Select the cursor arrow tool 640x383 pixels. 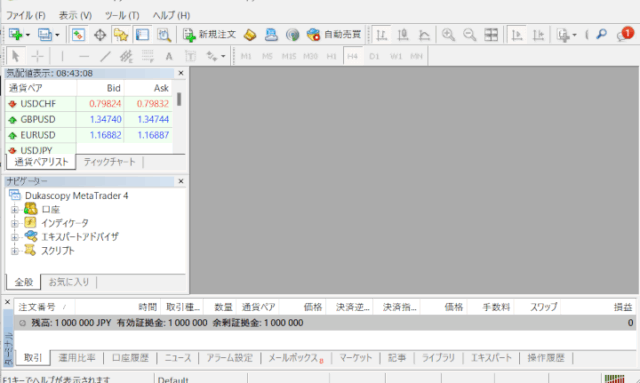16,56
